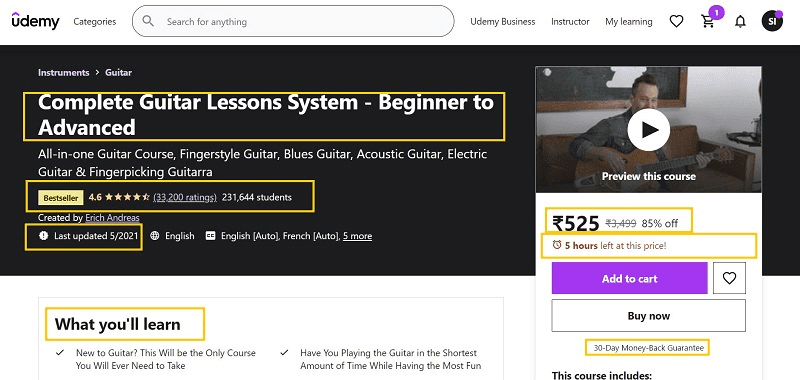Open instructor Erich Andreas profile link
The image size is (800, 380).
pyautogui.click(x=112, y=218)
